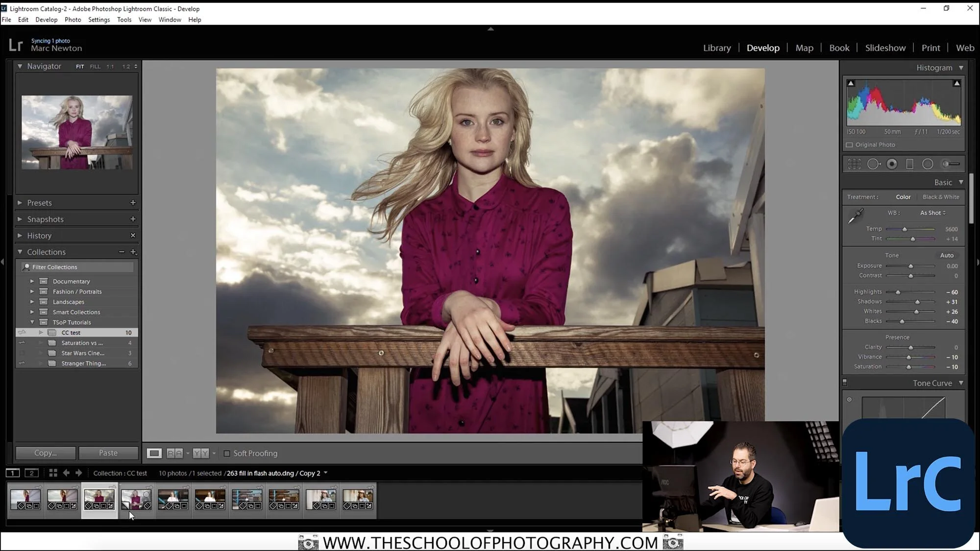Select the Crop Overlay tool
The height and width of the screenshot is (551, 980).
coord(854,164)
